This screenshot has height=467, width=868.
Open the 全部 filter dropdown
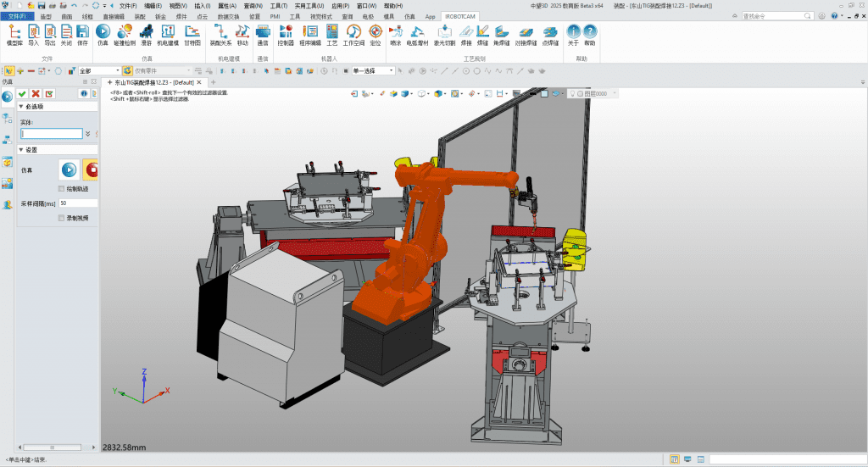click(x=98, y=71)
